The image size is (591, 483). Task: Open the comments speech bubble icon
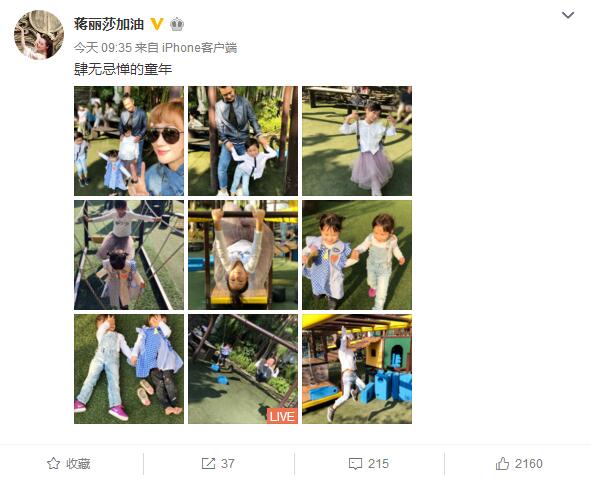point(355,464)
